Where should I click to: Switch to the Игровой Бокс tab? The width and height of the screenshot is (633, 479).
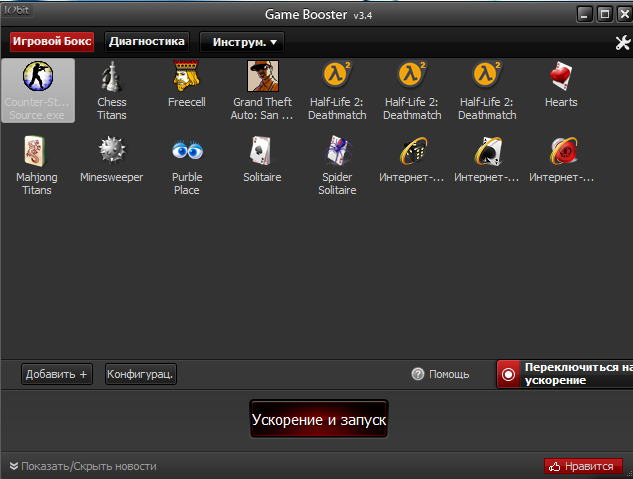pos(52,42)
